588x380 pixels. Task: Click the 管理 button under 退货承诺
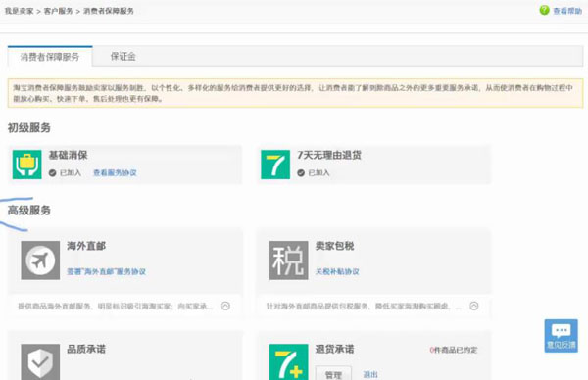click(333, 374)
